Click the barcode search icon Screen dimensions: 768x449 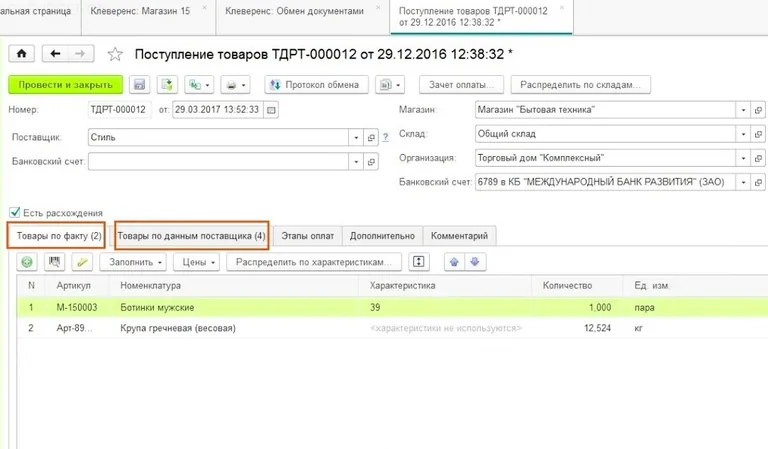click(55, 262)
